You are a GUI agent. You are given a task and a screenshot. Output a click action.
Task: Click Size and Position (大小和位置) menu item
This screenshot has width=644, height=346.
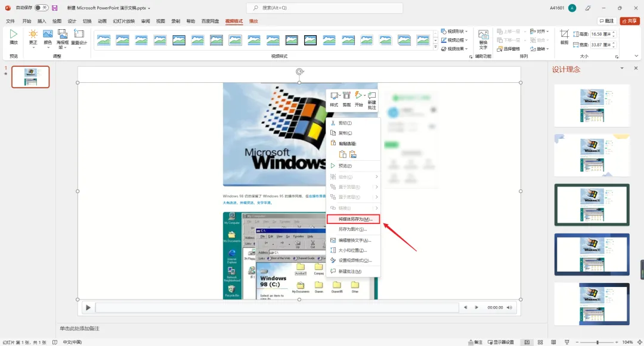353,250
